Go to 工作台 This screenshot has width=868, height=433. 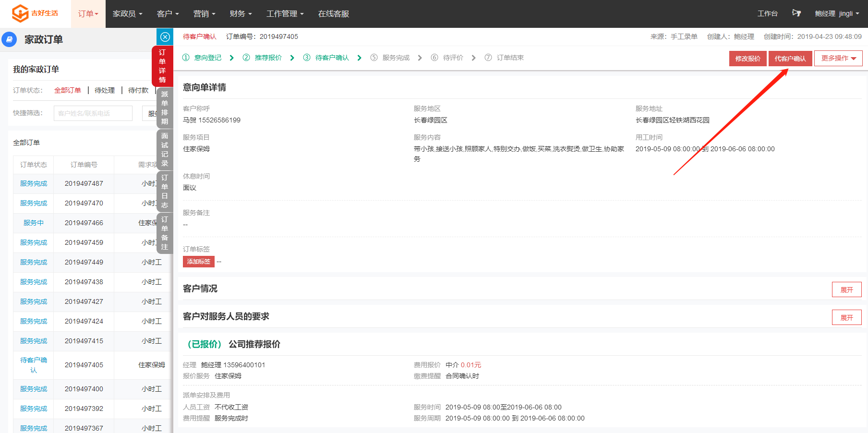coord(767,13)
